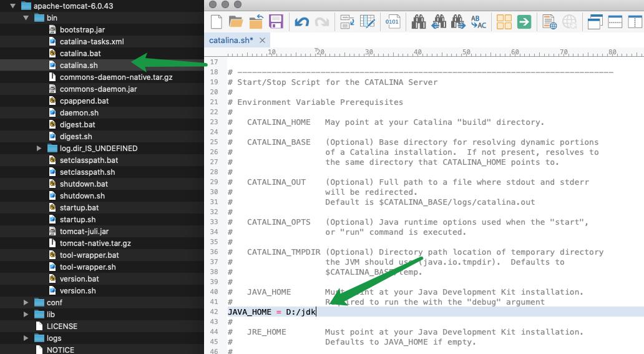Viewport: 644px width, 354px height.
Task: Find next match with binoculars-right icon
Action: (x=458, y=21)
